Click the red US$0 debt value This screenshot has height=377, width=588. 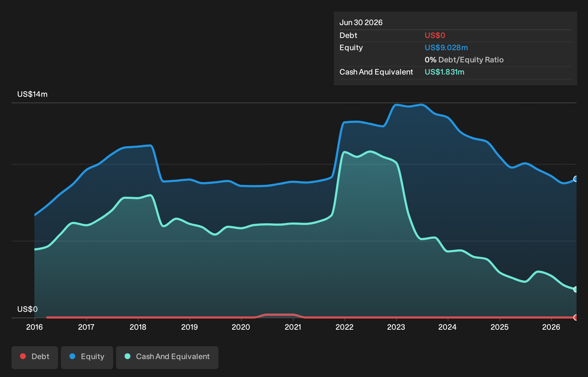coord(435,35)
